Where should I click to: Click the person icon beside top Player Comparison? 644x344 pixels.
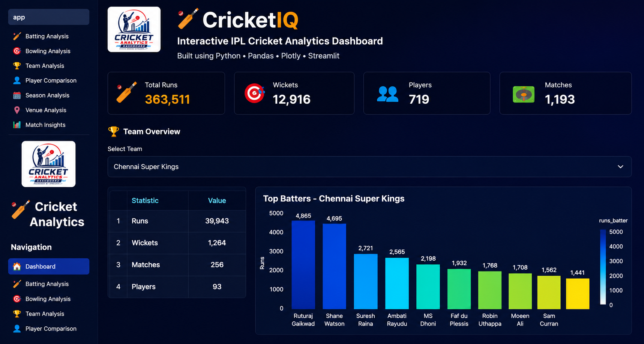(17, 80)
